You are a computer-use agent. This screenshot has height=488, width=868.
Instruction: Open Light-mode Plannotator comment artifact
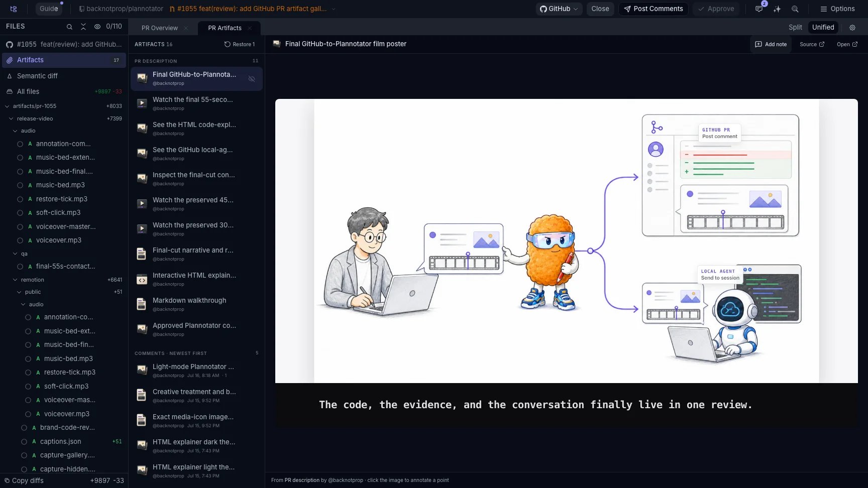tap(196, 371)
